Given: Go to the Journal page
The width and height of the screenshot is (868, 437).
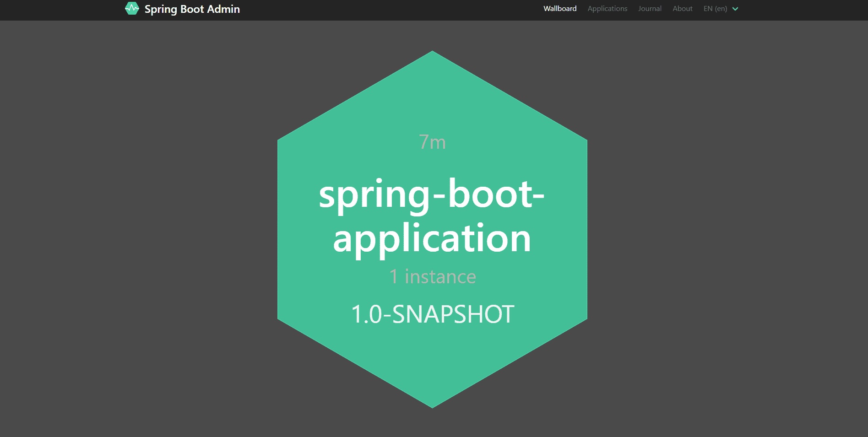Looking at the screenshot, I should pyautogui.click(x=649, y=9).
